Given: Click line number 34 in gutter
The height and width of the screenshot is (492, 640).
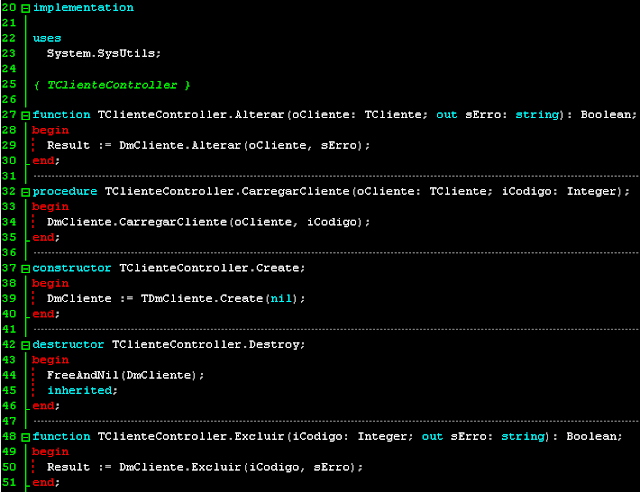Looking at the screenshot, I should click(x=9, y=222).
